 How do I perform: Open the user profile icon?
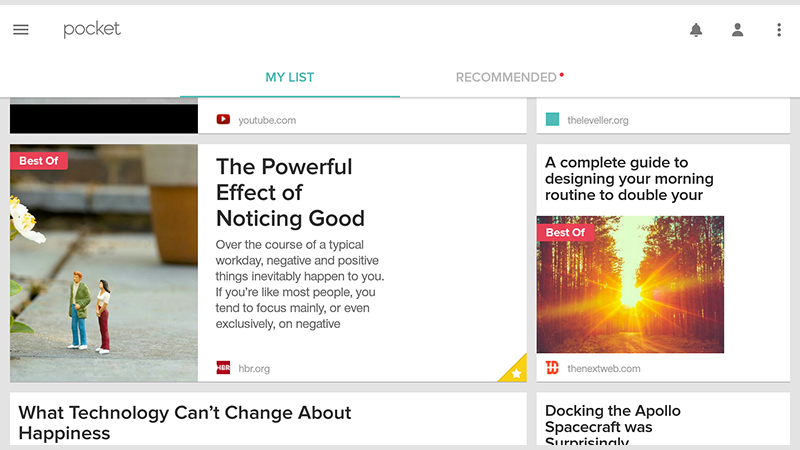pos(737,30)
